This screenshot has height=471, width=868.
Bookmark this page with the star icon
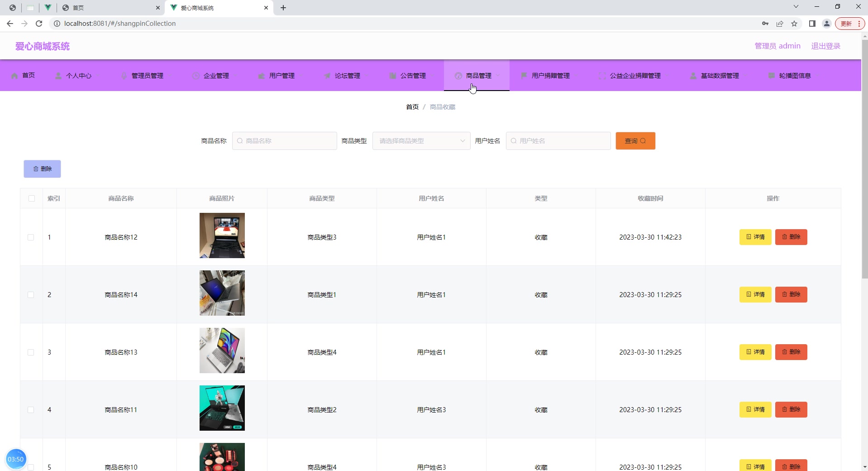[x=794, y=24]
